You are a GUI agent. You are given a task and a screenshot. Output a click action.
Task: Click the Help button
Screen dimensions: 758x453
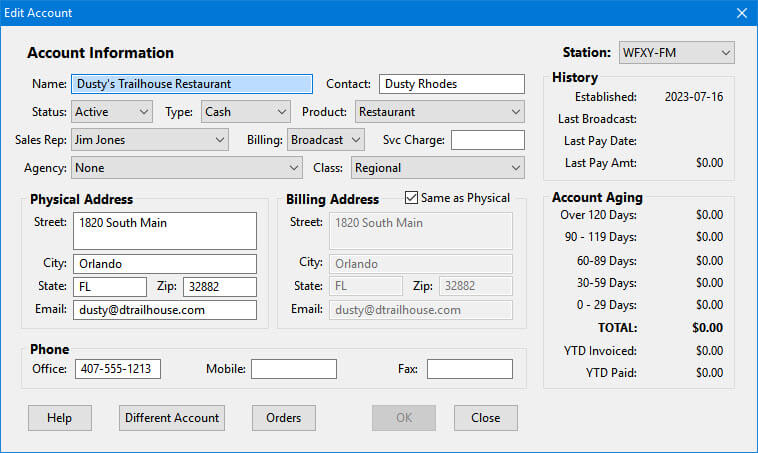(x=59, y=418)
